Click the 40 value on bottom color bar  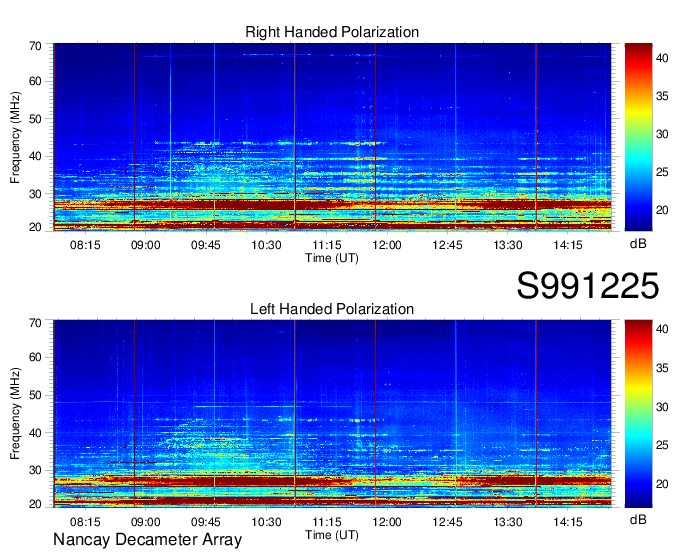click(662, 330)
